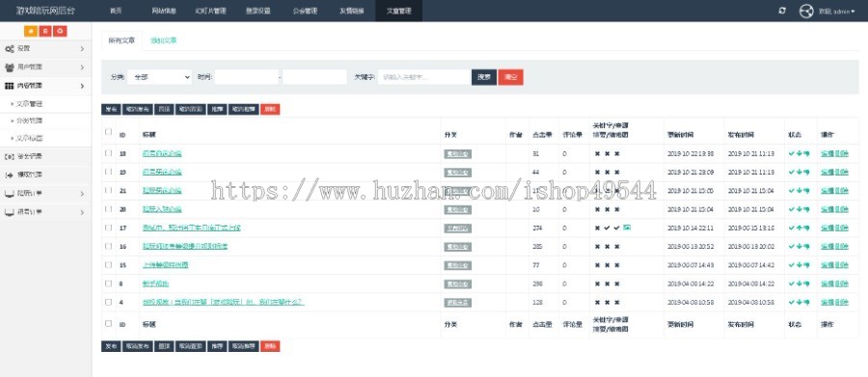Open 友情链接 in the top navigation
The image size is (868, 377).
point(351,11)
